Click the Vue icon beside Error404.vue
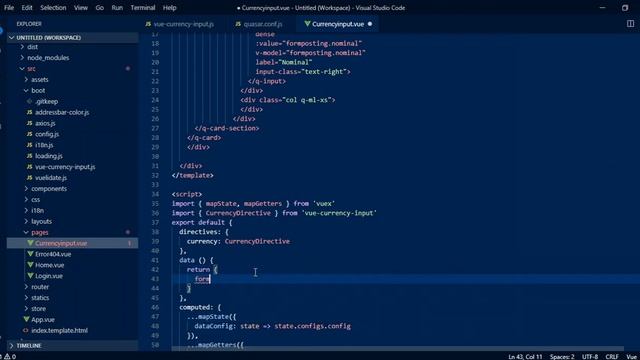Screen dimensions: 640x360 pyautogui.click(x=30, y=254)
